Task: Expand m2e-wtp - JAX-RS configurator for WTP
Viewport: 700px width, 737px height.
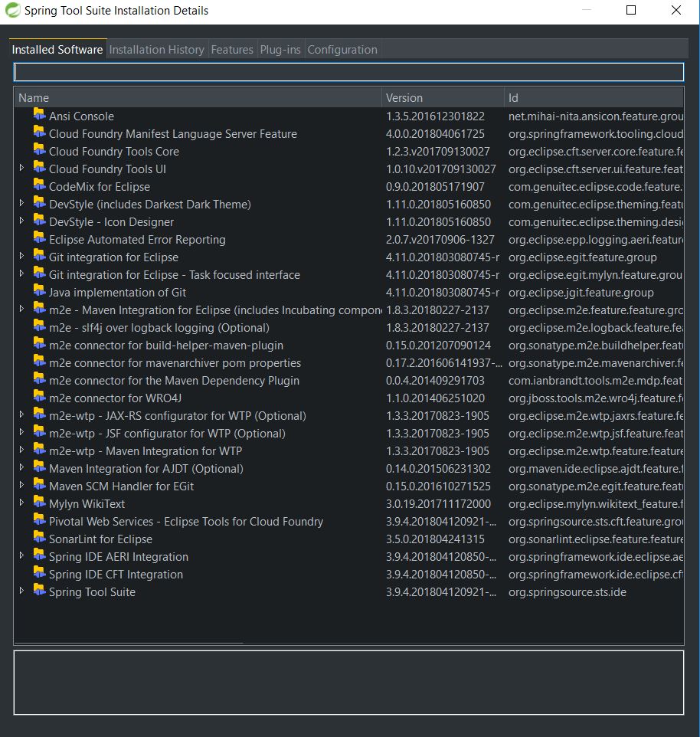Action: 21,414
